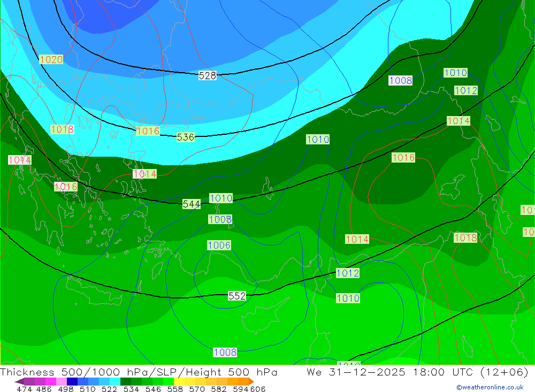This screenshot has width=535, height=392.
Task: Click the purple arrow at the legend's low end
Action: click(19, 381)
